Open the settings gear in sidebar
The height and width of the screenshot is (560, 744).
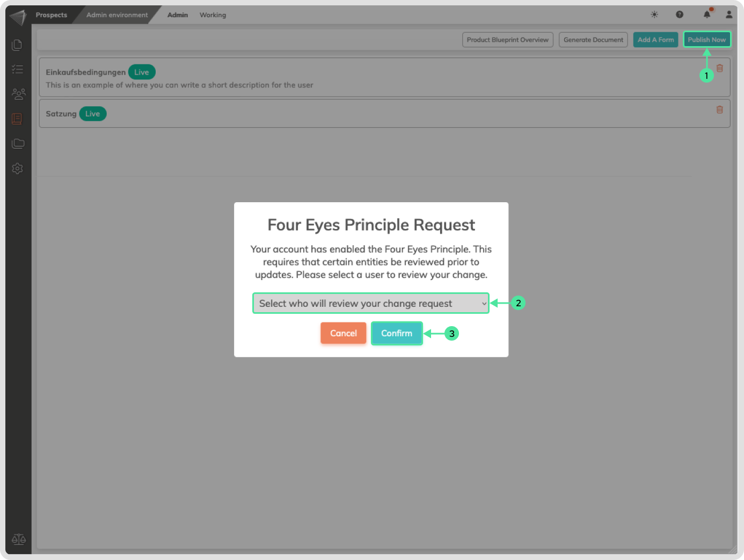[x=17, y=168]
